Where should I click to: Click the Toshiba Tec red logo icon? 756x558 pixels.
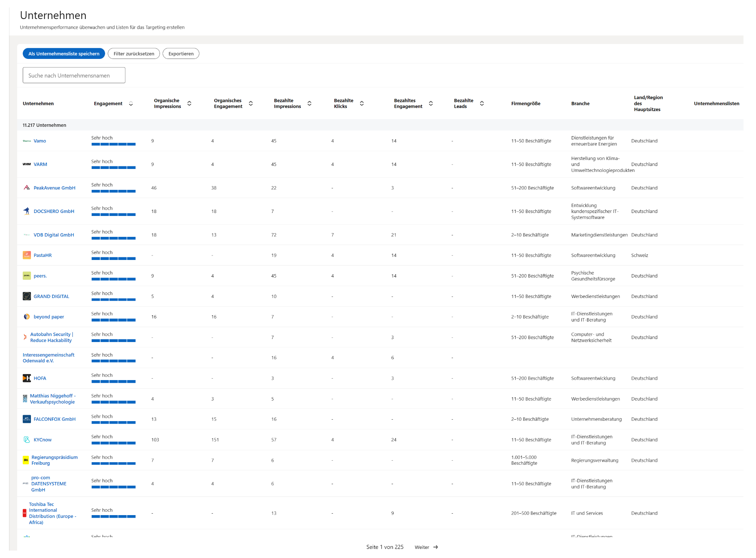click(25, 513)
